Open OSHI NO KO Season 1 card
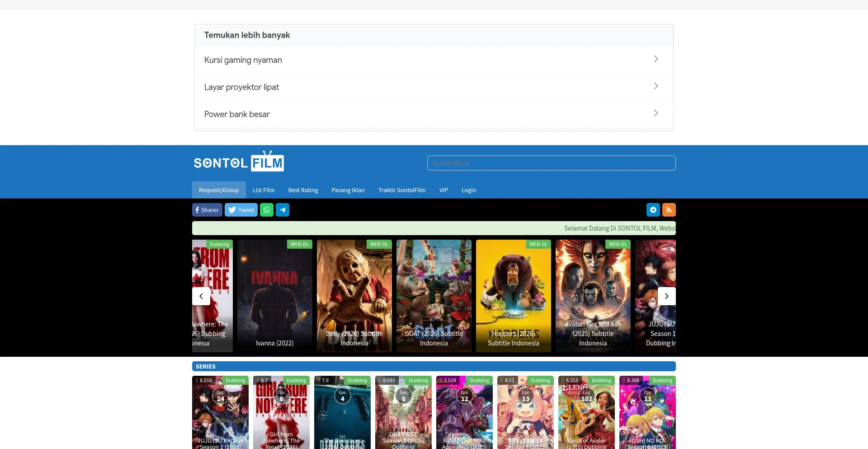Image resolution: width=868 pixels, height=449 pixels. point(647,412)
